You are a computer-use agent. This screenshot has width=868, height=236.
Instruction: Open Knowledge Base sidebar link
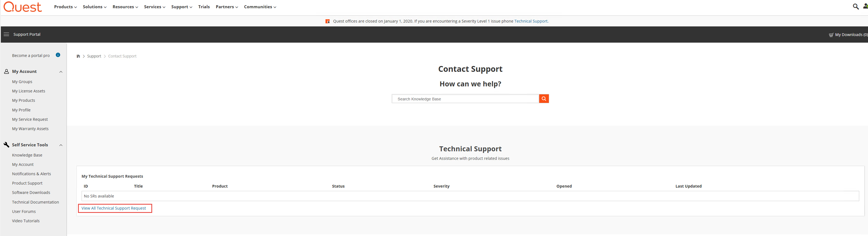(x=27, y=155)
